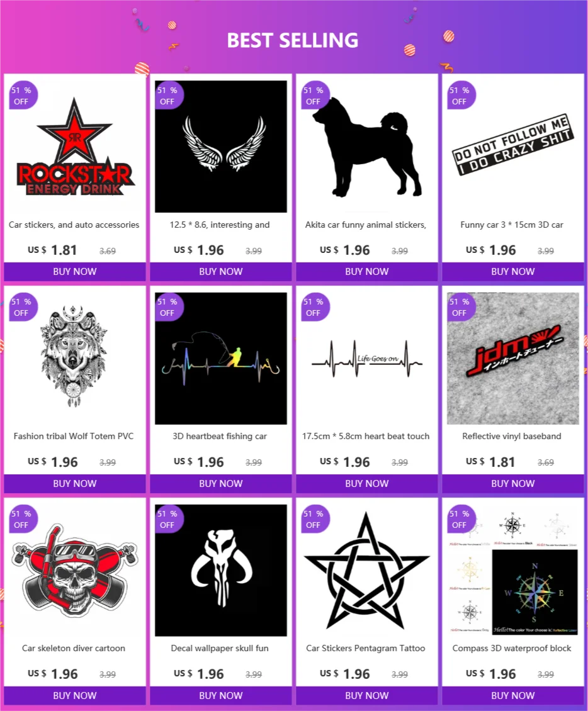This screenshot has width=588, height=711.
Task: Open the red JDM sticker image
Action: 513,358
